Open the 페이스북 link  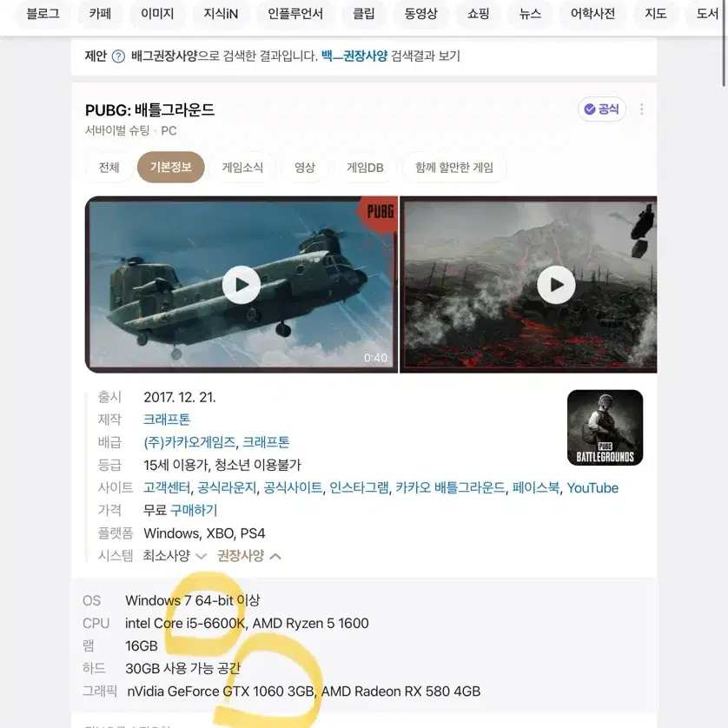pos(536,488)
